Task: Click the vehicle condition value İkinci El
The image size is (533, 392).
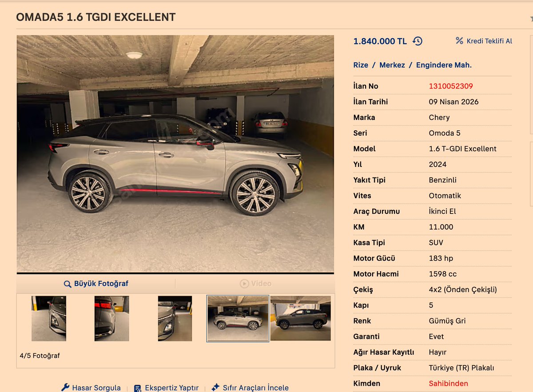Action: [442, 211]
